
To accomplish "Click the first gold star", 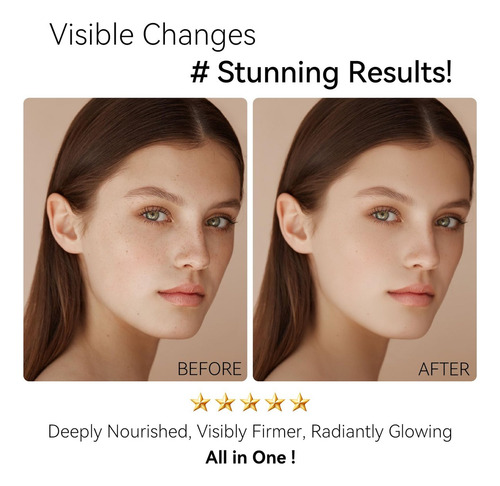I will [200, 402].
